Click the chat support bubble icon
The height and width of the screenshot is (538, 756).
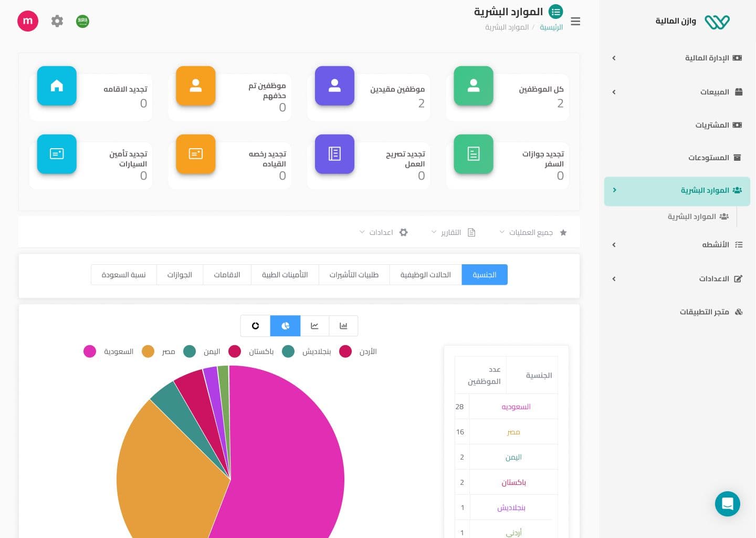(x=728, y=504)
